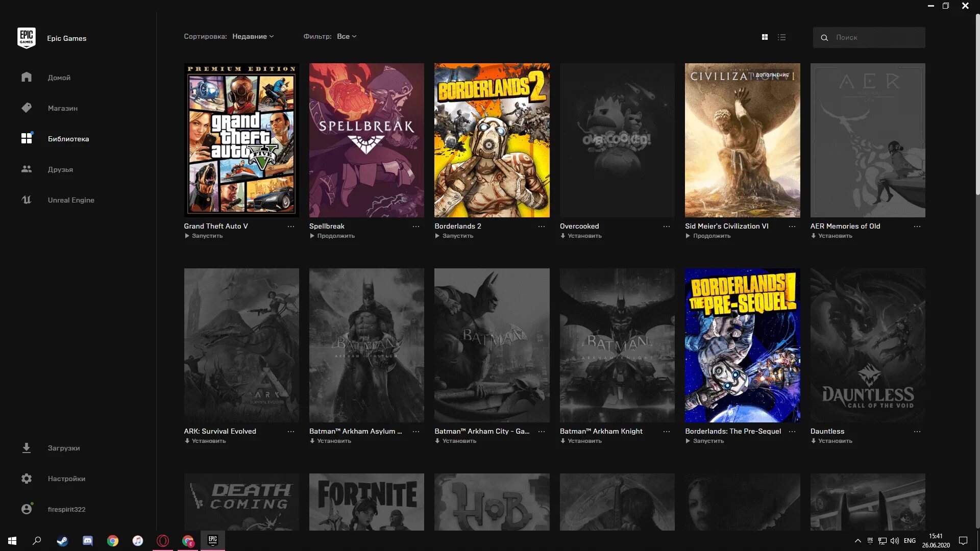Image resolution: width=980 pixels, height=551 pixels.
Task: Open the Домой home page
Action: pyautogui.click(x=46, y=77)
